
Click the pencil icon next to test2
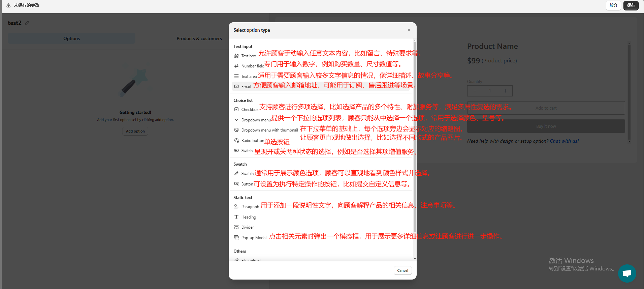pyautogui.click(x=27, y=23)
